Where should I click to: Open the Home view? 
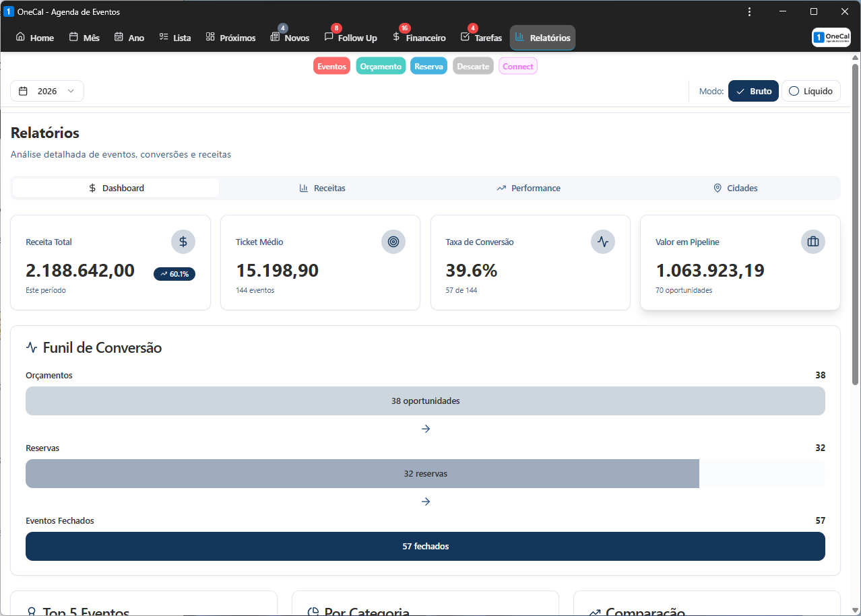[x=35, y=38]
